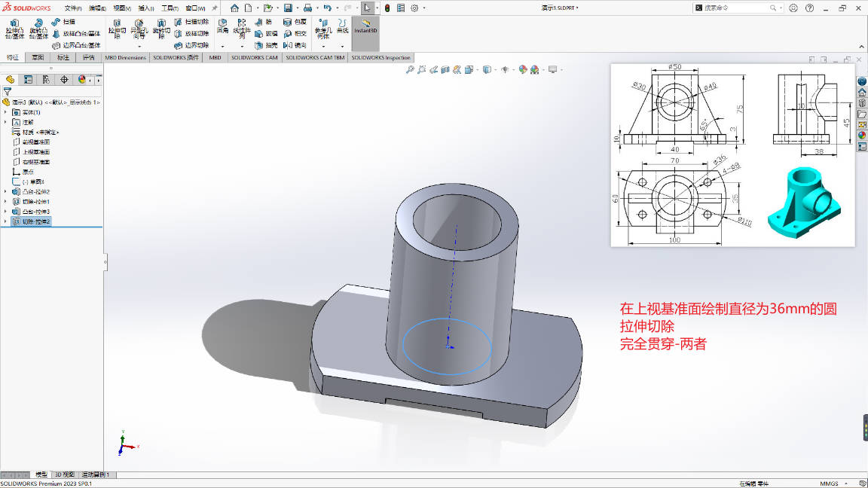The image size is (868, 488).
Task: Expand the 凸台-拉伸2 feature node
Action: pos(5,191)
